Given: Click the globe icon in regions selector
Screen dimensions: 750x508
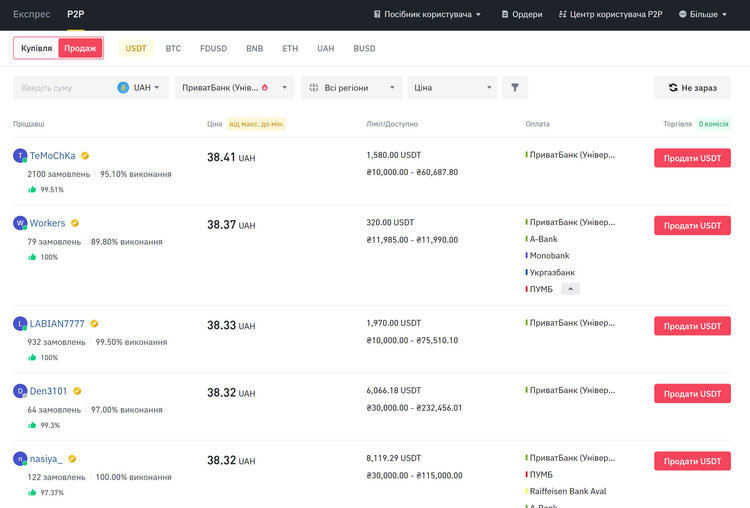Looking at the screenshot, I should coord(314,88).
